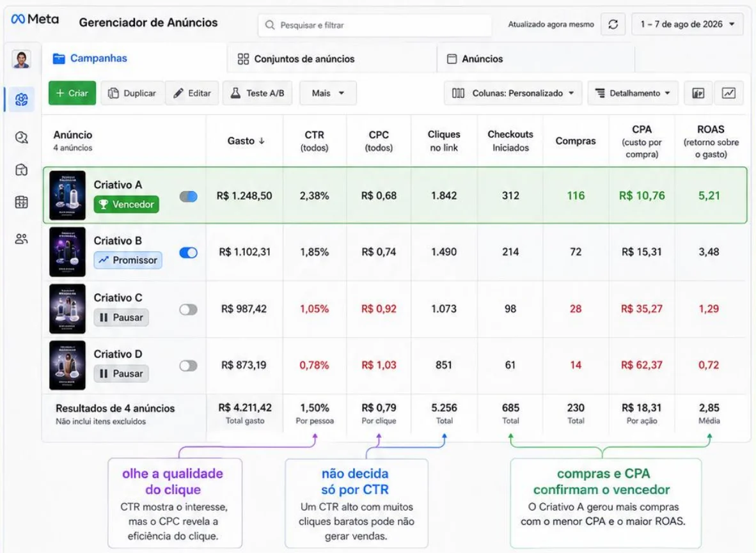Viewport: 756px width, 553px height.
Task: Click the Duplicar button
Action: click(132, 93)
